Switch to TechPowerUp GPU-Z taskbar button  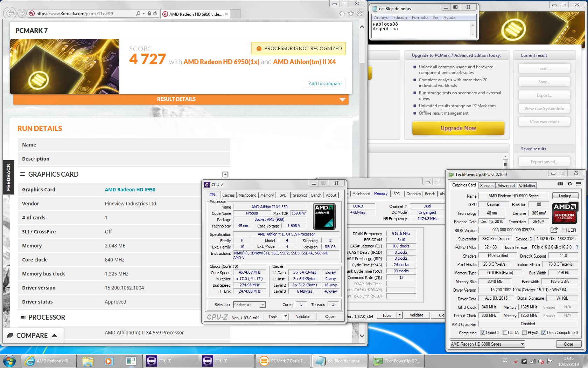click(397, 361)
